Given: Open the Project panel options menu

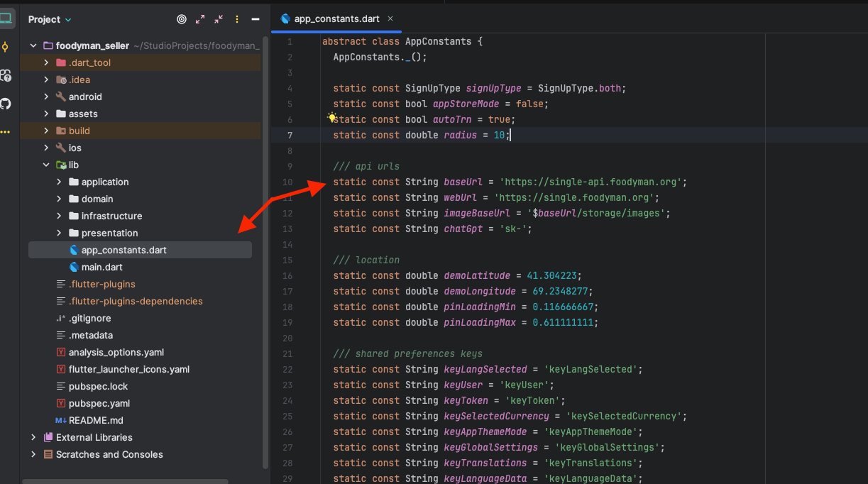Looking at the screenshot, I should (x=237, y=19).
